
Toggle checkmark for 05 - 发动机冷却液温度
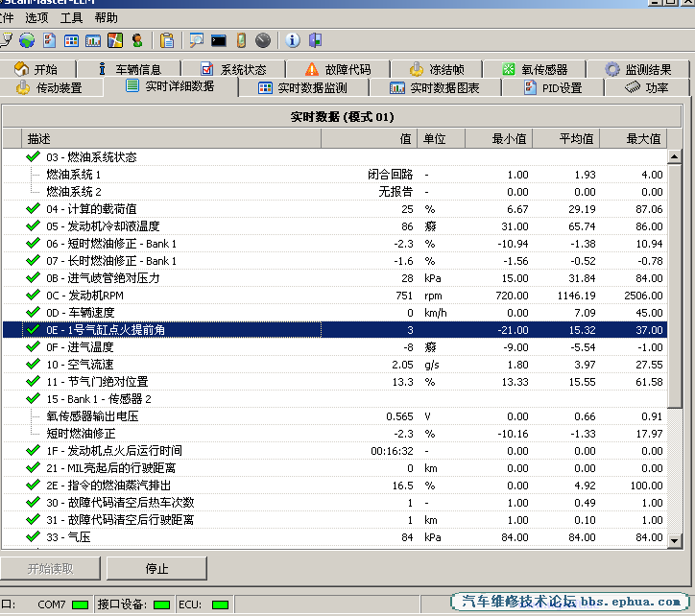pos(33,226)
